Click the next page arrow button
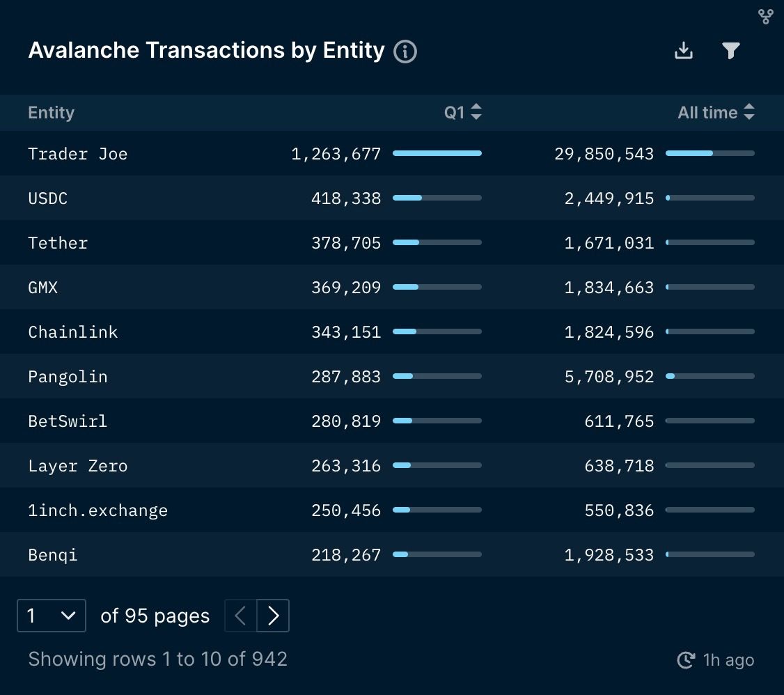Image resolution: width=784 pixels, height=695 pixels. (x=273, y=616)
